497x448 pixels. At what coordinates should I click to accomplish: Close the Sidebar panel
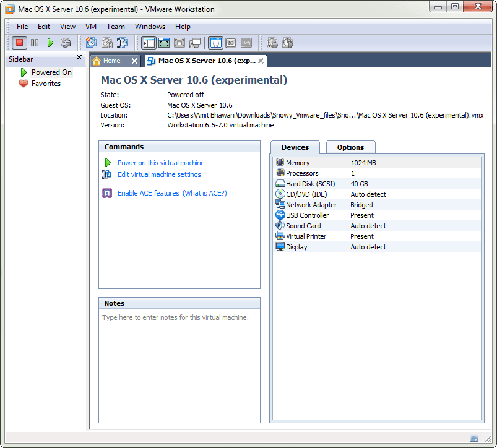[79, 58]
